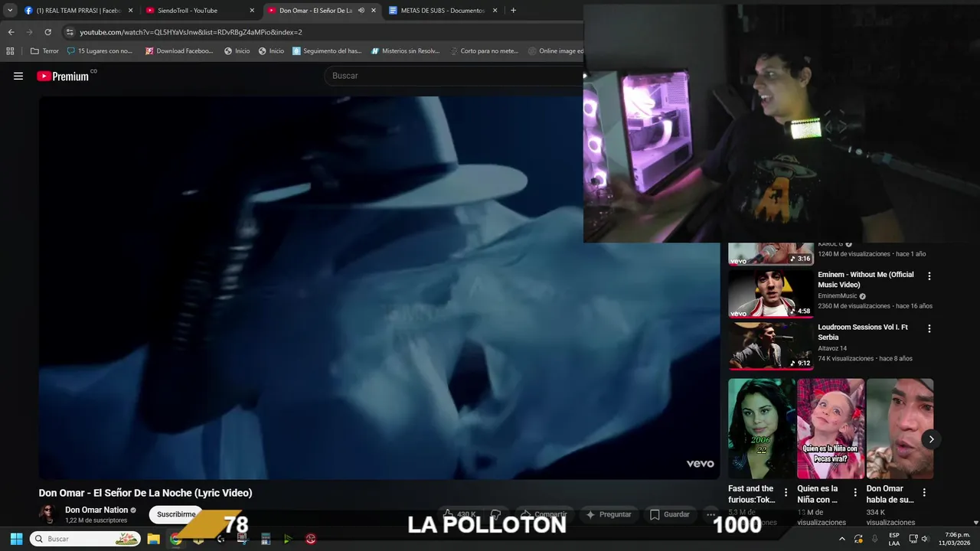Open the Online image ed... bookmark

pos(557,51)
